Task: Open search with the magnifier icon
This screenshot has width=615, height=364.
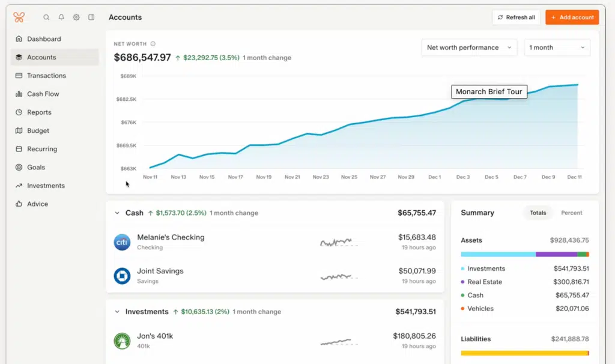Action: pyautogui.click(x=46, y=17)
